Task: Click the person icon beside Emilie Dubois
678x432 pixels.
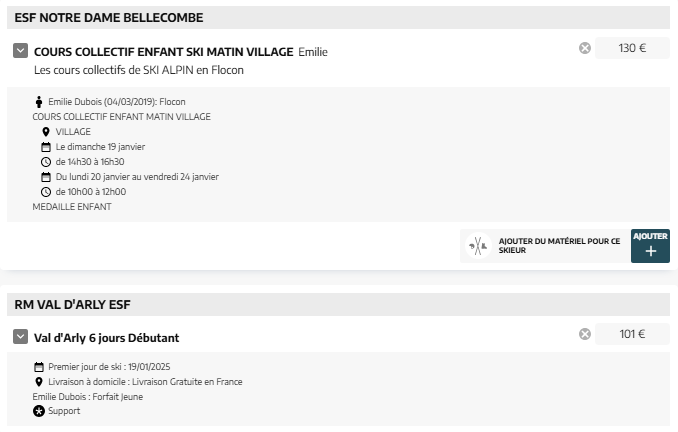Action: pyautogui.click(x=39, y=102)
